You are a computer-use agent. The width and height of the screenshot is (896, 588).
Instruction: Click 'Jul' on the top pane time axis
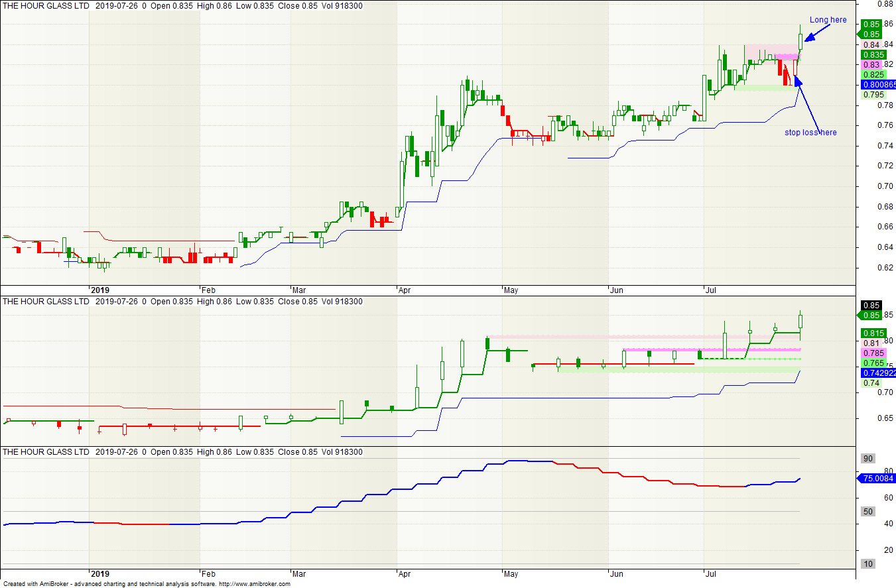pos(711,290)
